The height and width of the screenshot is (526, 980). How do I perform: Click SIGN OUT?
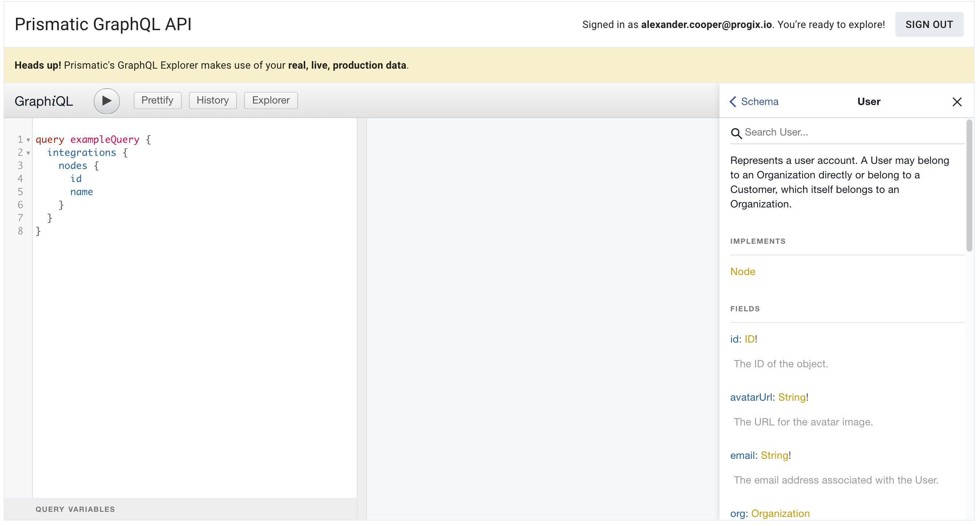click(929, 24)
